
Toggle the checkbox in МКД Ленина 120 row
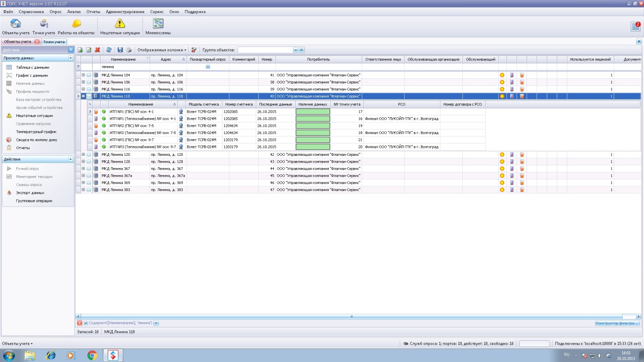89,155
